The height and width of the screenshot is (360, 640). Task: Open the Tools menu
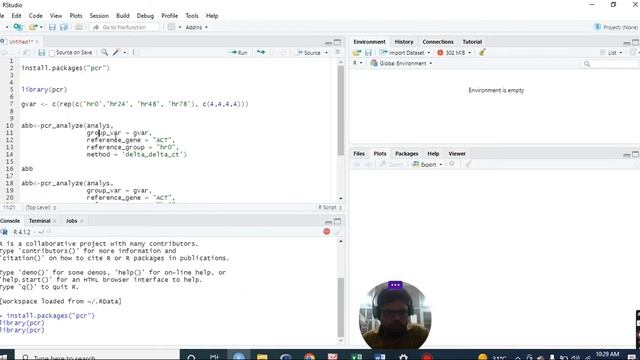[x=192, y=16]
